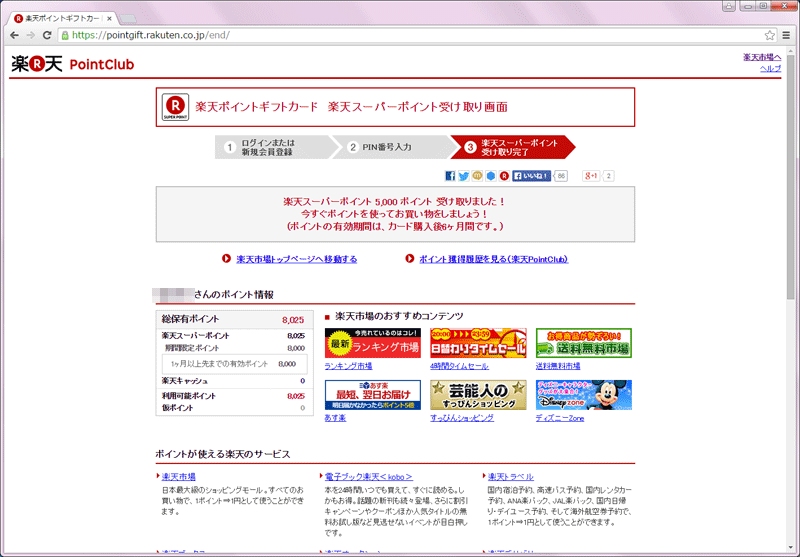Open the 楽天市場へ link at top right

click(x=762, y=57)
